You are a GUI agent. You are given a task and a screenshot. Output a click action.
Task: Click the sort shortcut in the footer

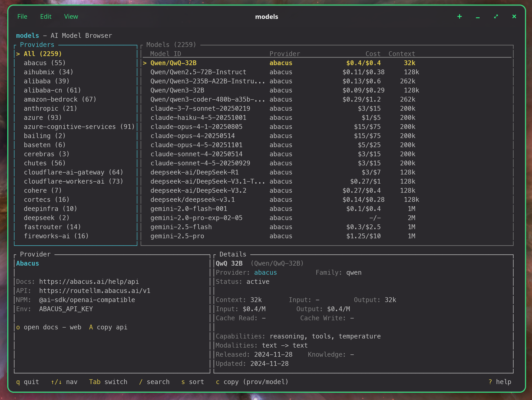click(x=192, y=382)
